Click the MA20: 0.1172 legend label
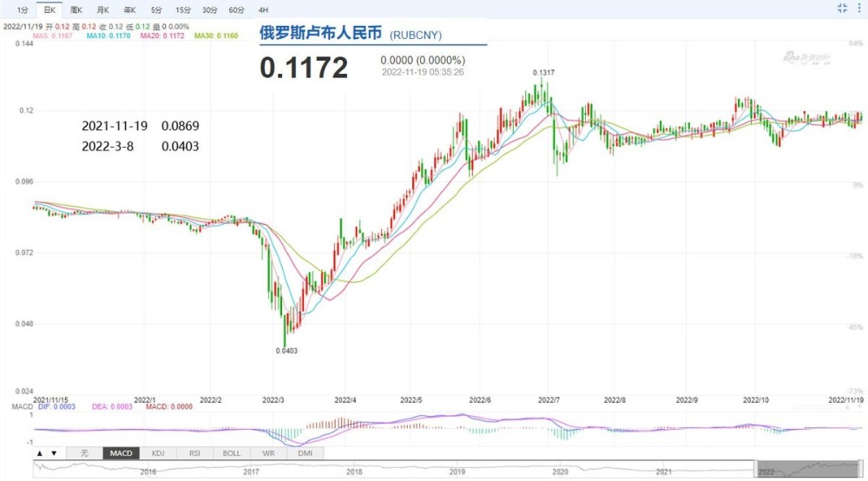This screenshot has height=481, width=868. point(162,36)
